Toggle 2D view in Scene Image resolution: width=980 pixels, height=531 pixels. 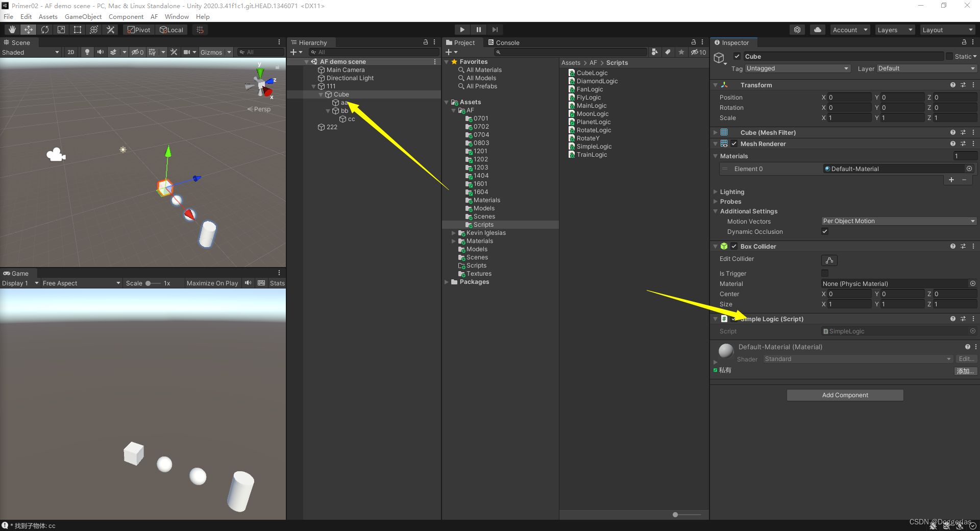point(71,52)
